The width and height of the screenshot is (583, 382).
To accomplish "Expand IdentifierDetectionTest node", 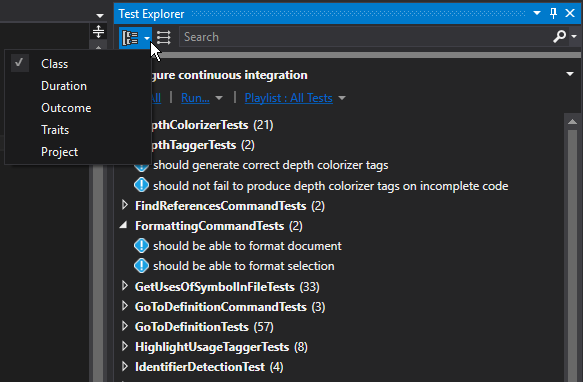I will click(x=125, y=366).
